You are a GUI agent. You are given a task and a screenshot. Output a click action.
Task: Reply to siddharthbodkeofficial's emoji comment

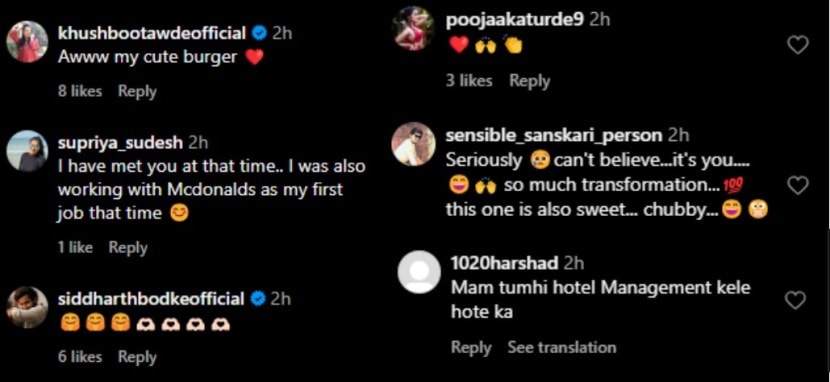137,357
